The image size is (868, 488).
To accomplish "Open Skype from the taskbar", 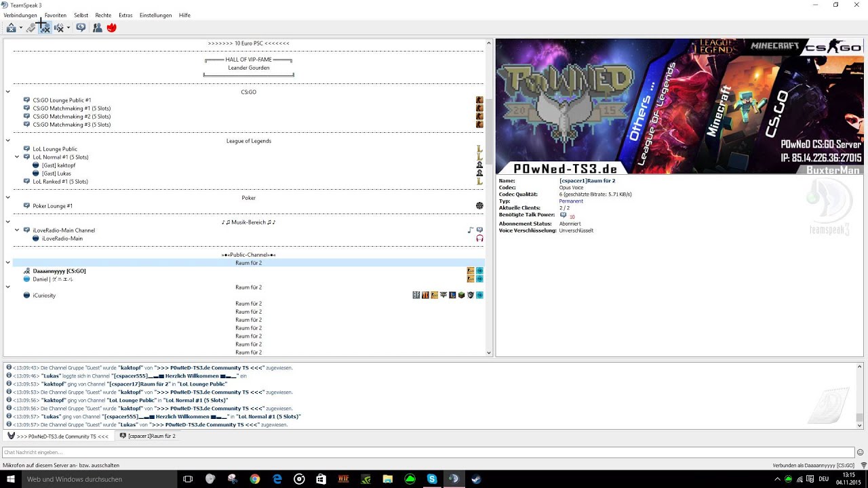I will (x=432, y=479).
